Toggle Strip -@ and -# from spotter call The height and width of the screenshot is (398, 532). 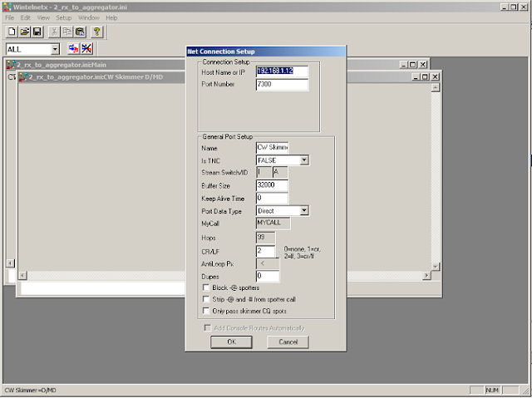pos(206,299)
